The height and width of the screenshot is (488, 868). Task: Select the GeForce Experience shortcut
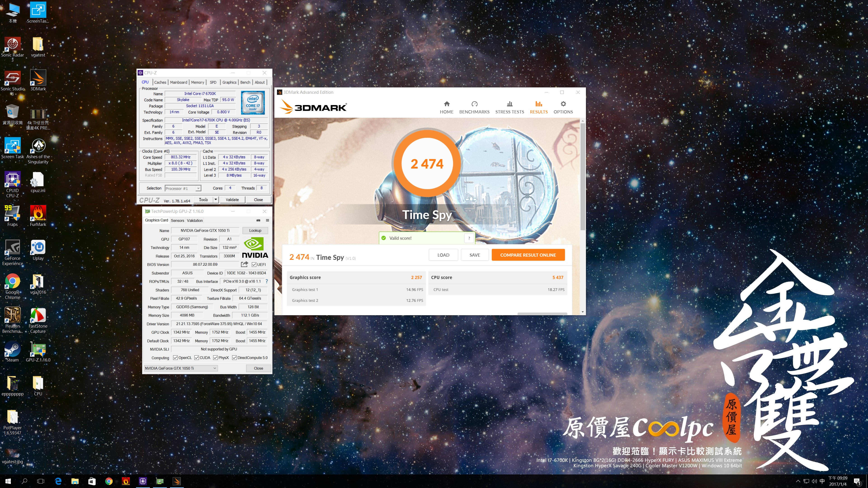point(12,252)
